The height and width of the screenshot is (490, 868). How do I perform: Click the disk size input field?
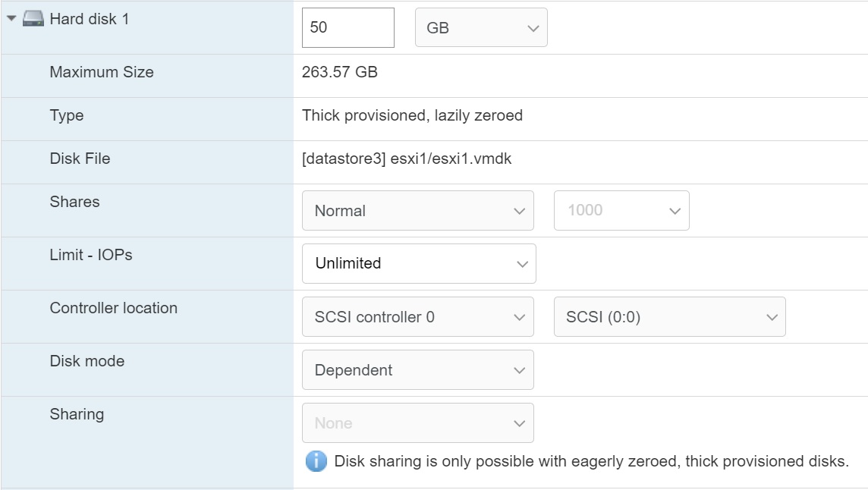[348, 27]
